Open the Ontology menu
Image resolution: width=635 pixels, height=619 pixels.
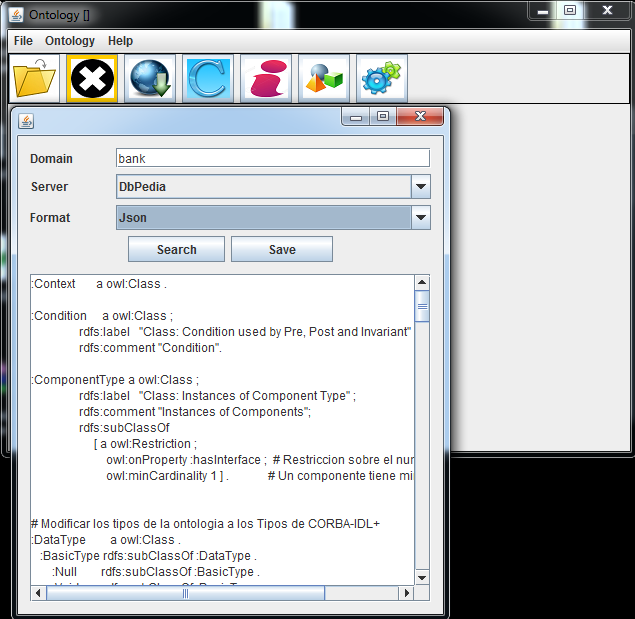[70, 41]
